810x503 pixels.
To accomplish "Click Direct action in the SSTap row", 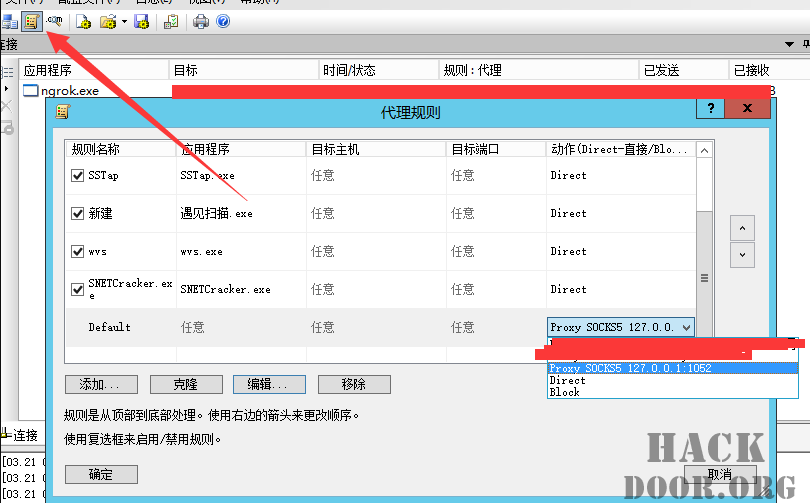I will (568, 176).
